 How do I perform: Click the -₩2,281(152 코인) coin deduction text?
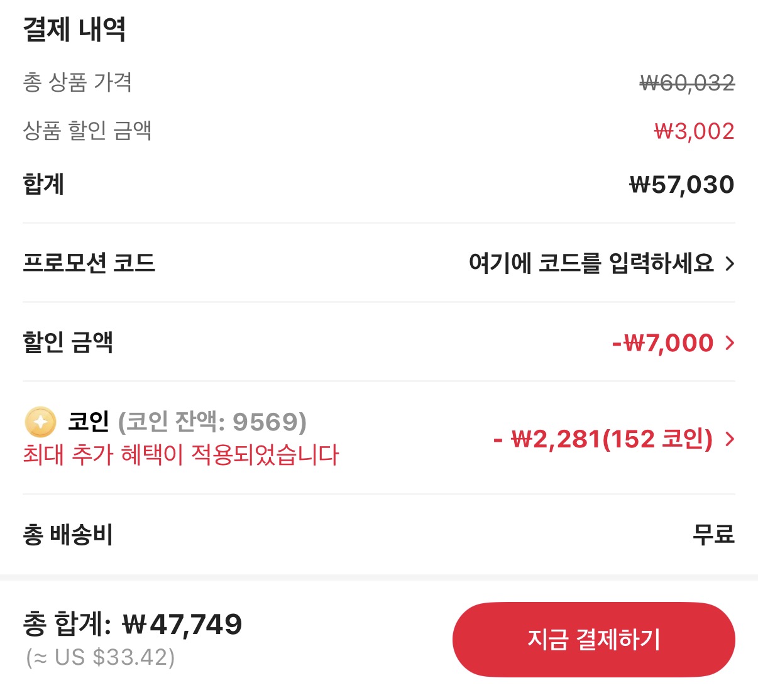pyautogui.click(x=605, y=440)
